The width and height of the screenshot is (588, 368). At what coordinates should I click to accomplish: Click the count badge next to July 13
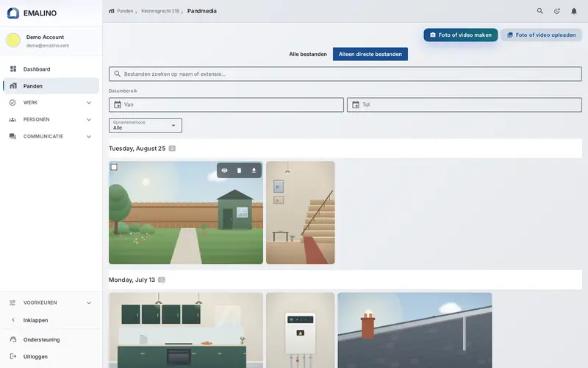point(162,280)
